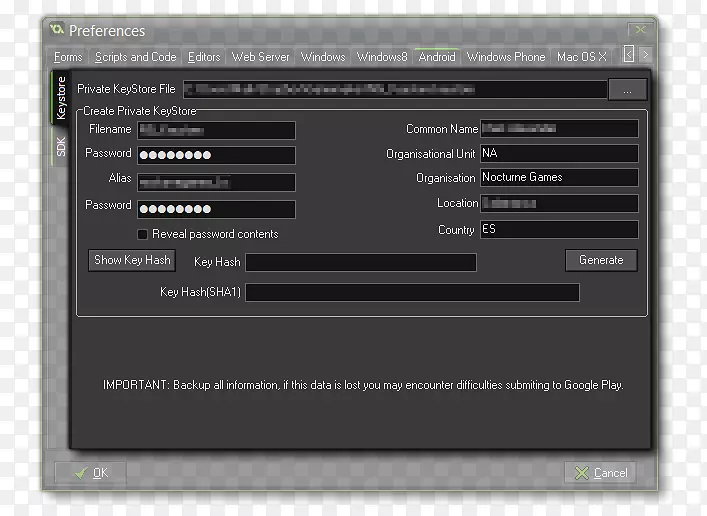The width and height of the screenshot is (707, 516).
Task: Go to the Windows Phone tab
Action: click(x=506, y=57)
